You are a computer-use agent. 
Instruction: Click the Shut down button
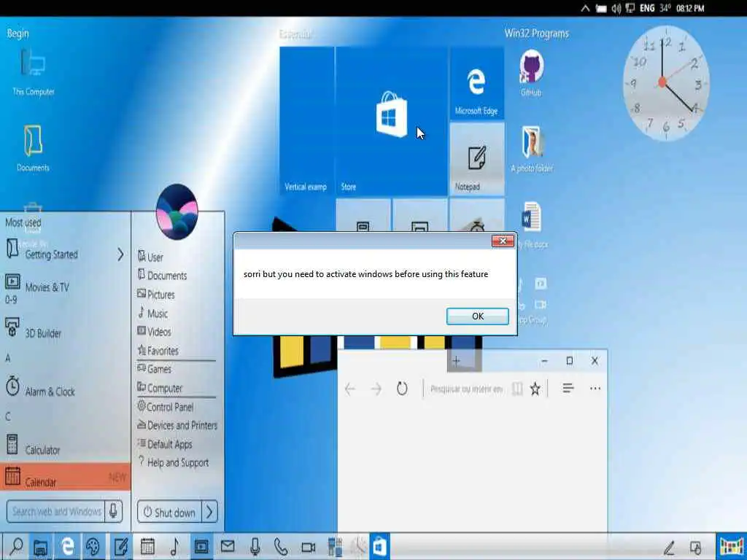[x=169, y=512]
